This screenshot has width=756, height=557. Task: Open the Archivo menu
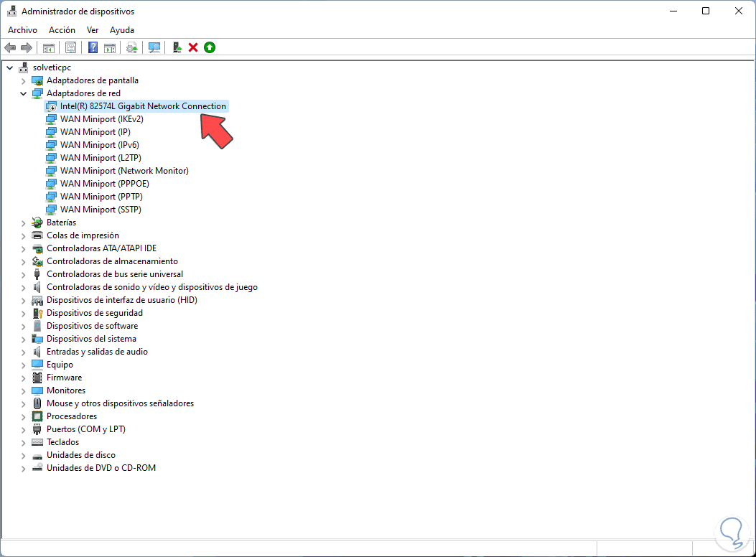point(22,30)
